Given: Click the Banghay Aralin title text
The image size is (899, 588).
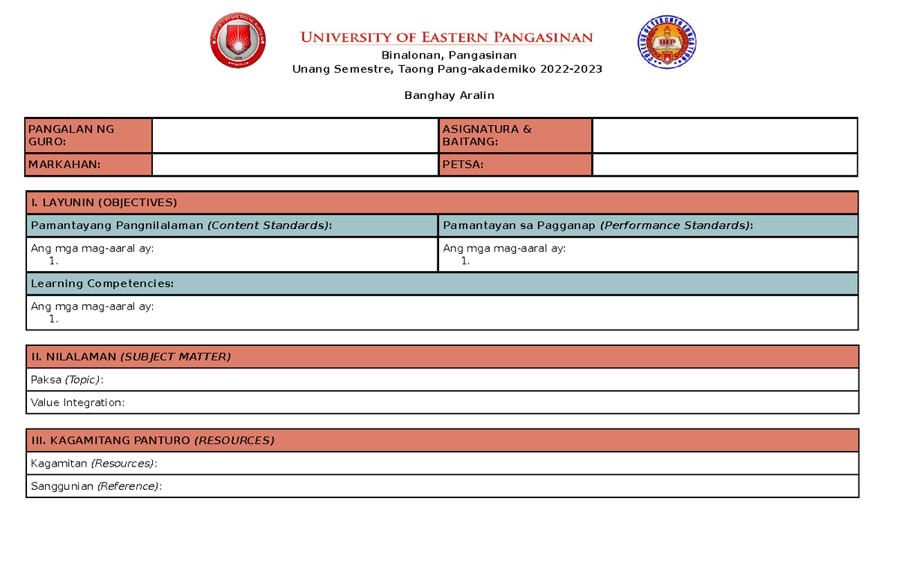Looking at the screenshot, I should pos(449,95).
